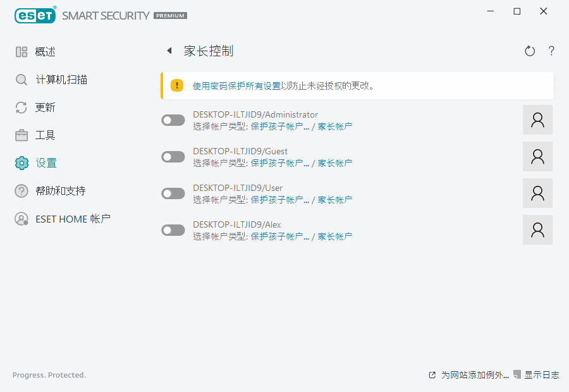Go to 计算机扫描 in the sidebar
Screen dimensions: 569x392
(61, 80)
